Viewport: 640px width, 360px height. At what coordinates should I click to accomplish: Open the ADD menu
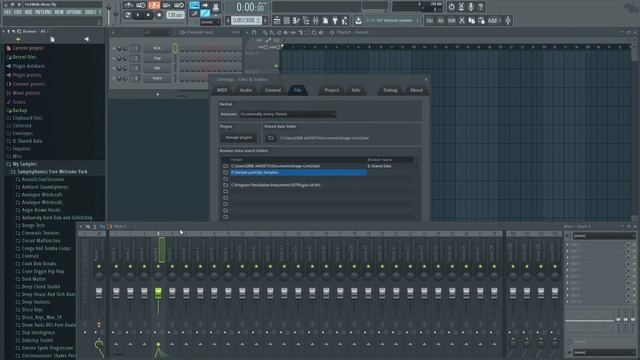[x=28, y=12]
